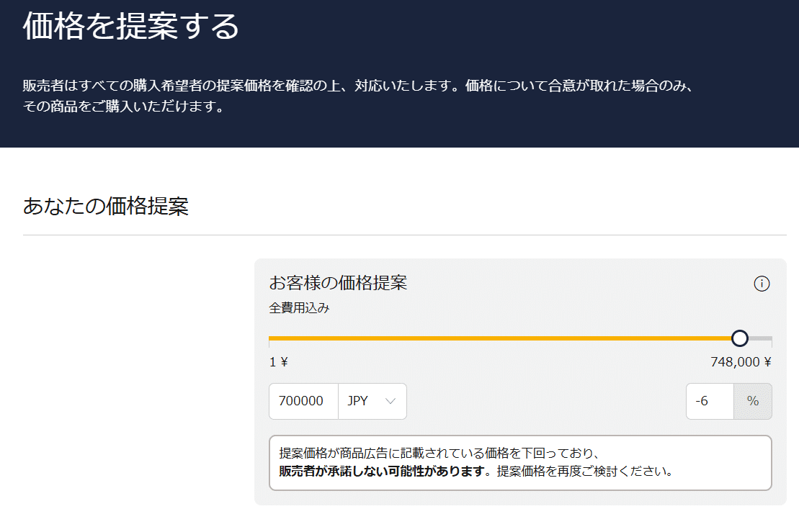Expand the JPY selector to change currency

[x=372, y=401]
